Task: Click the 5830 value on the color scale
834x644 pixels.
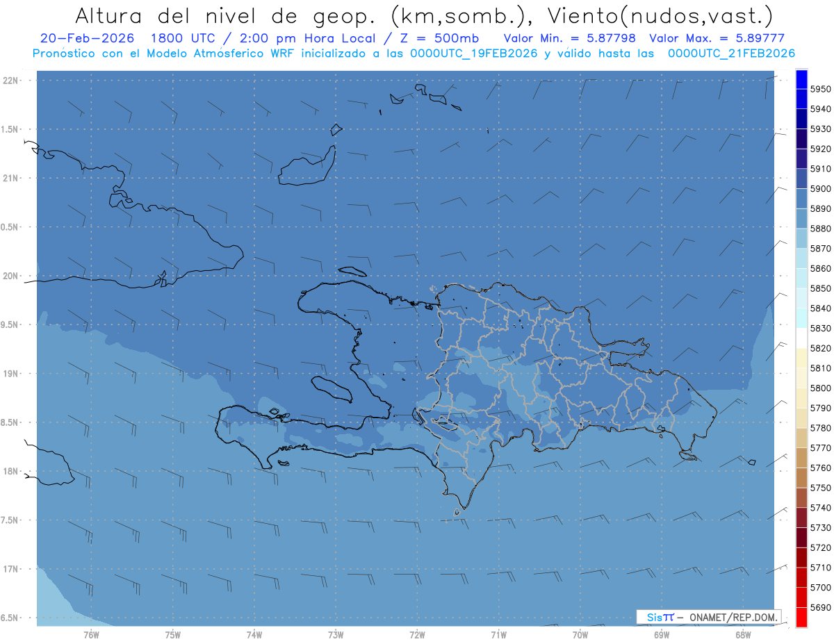Action: [820, 329]
